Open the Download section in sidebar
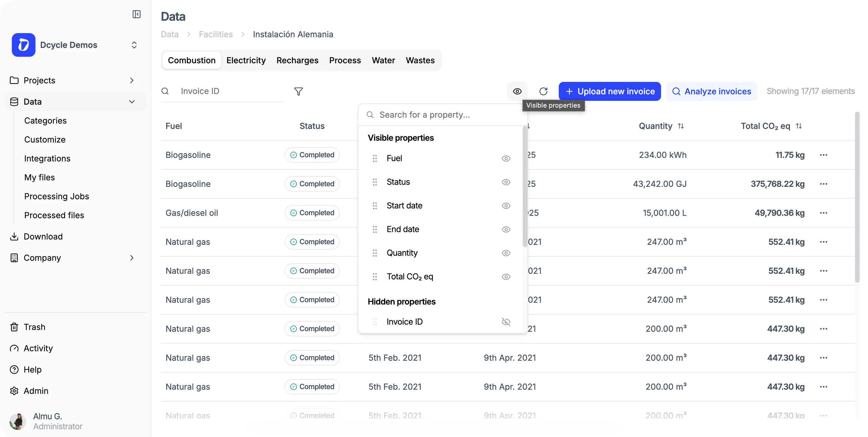 click(43, 236)
